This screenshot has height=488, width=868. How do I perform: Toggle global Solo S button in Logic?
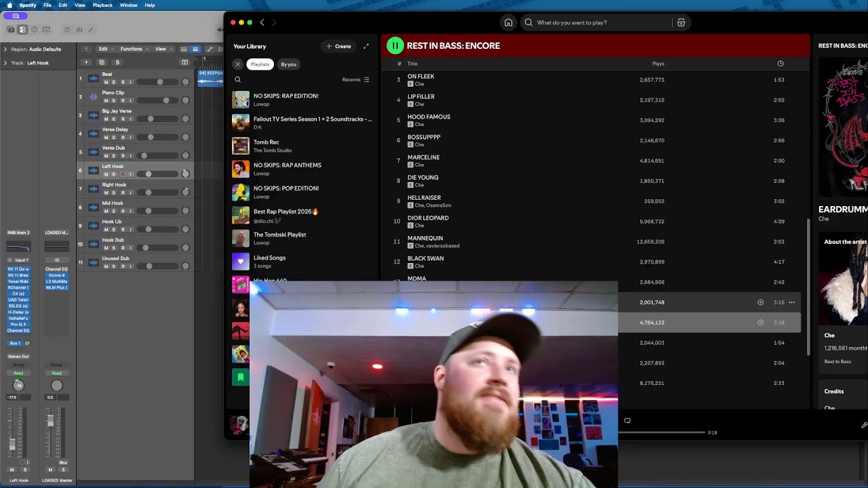pos(117,62)
